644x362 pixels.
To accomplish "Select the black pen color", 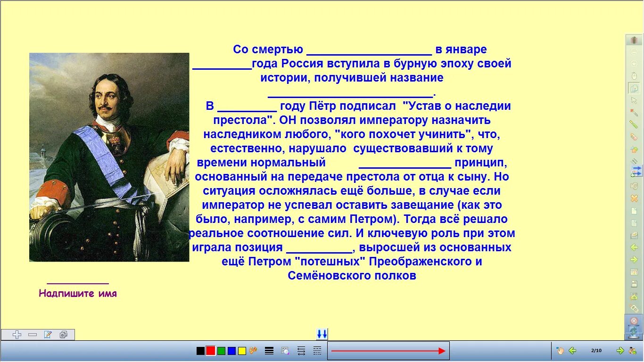I will [200, 351].
